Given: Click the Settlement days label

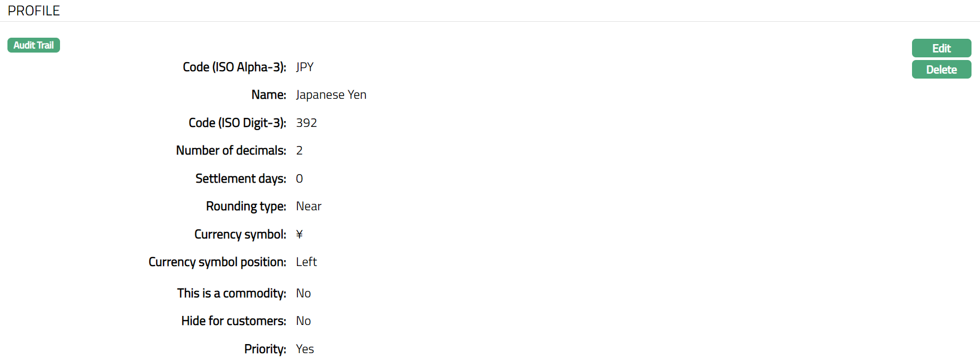Looking at the screenshot, I should [241, 178].
